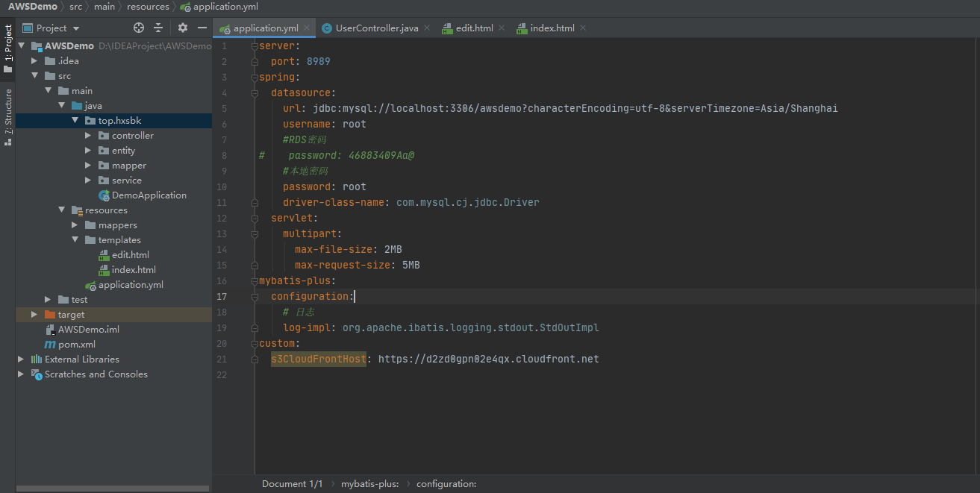Expand Scratches and Consoles node
980x493 pixels.
[22, 374]
